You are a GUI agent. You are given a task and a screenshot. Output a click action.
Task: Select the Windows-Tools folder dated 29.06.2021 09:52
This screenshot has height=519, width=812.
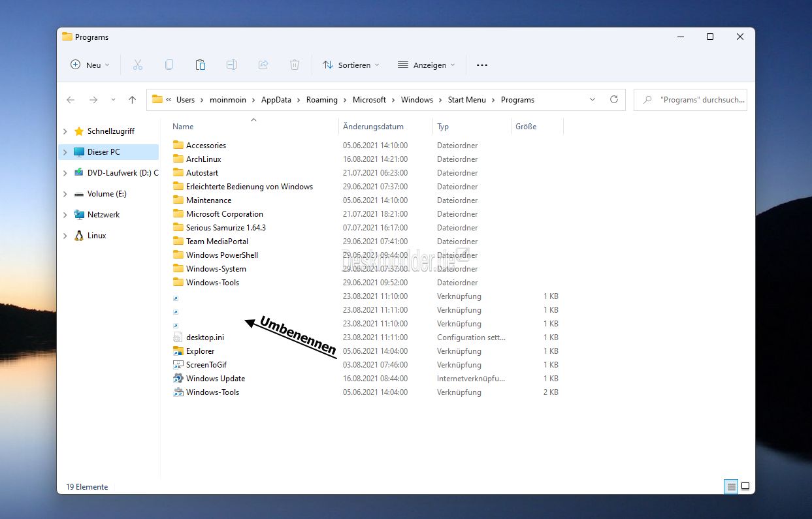coord(213,283)
